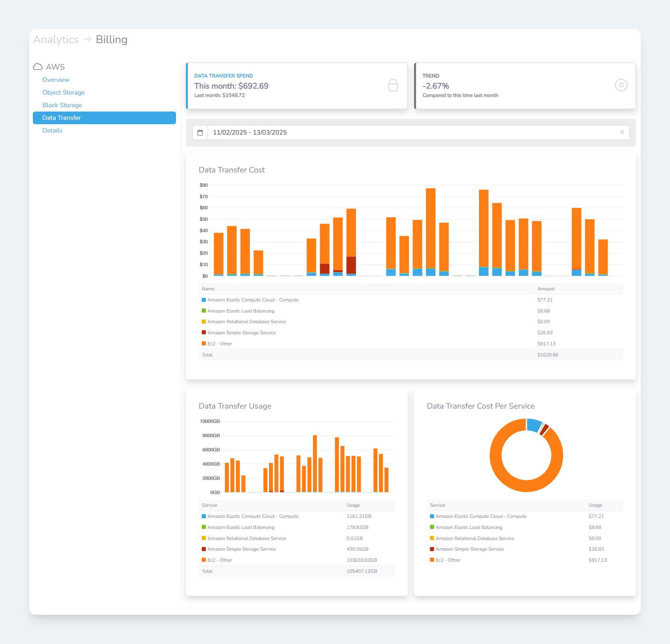Navigate to Analytics breadcrumb
The width and height of the screenshot is (670, 644).
click(x=56, y=40)
